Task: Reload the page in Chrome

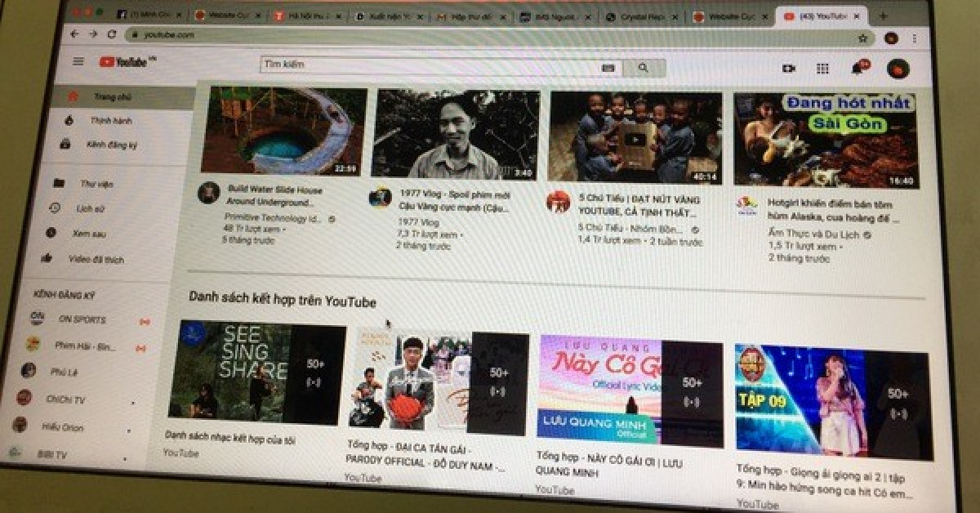Action: [x=112, y=34]
